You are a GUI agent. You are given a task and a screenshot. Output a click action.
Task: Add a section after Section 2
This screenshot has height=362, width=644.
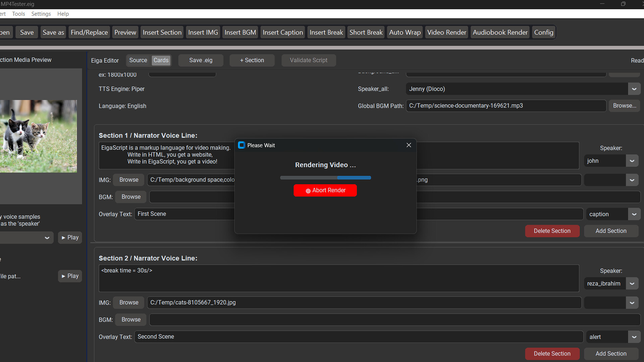[x=611, y=354]
